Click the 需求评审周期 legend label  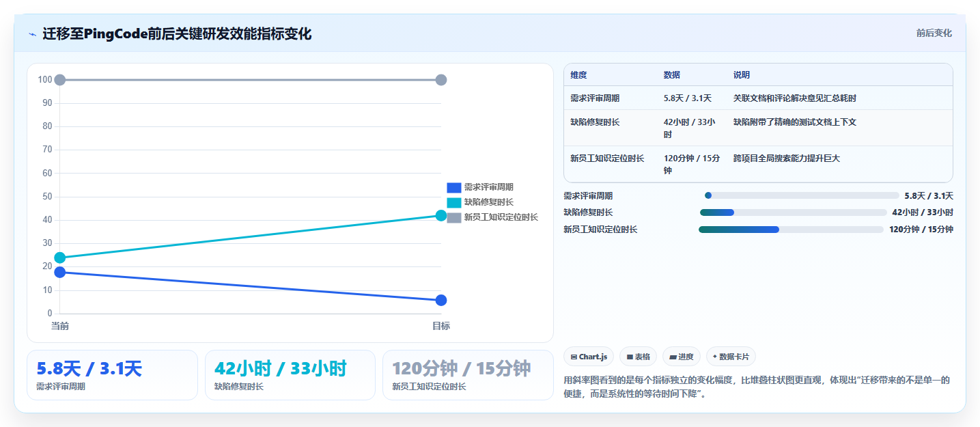489,187
